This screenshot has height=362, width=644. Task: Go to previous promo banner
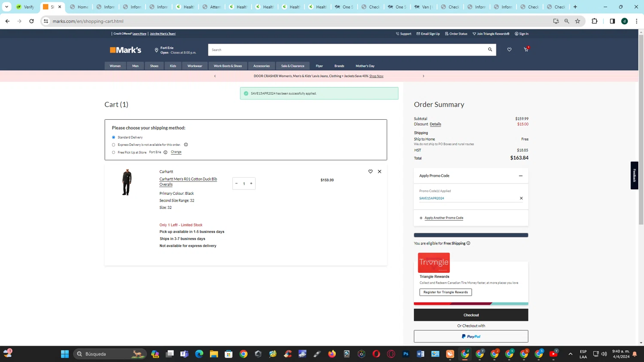point(215,76)
